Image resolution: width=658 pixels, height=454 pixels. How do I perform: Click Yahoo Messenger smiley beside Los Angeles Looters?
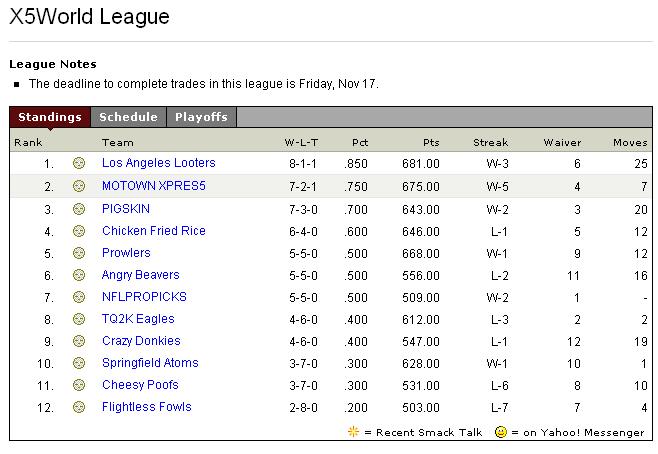click(79, 164)
